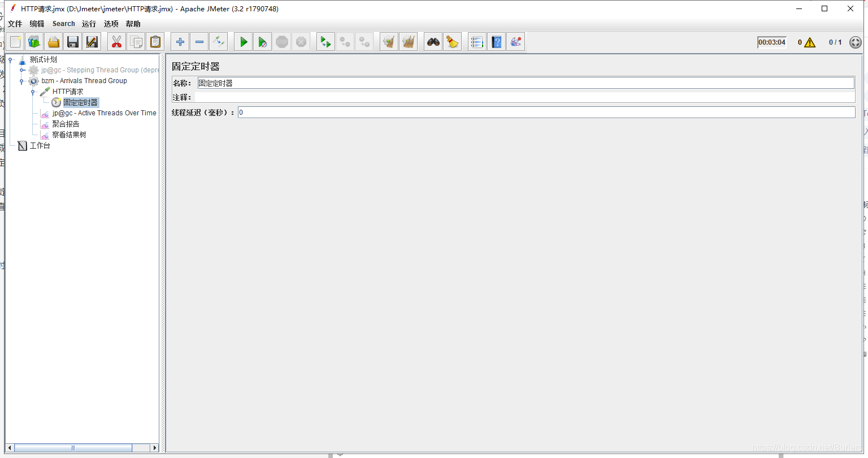
Task: Click the Remote start all icon
Action: [325, 42]
